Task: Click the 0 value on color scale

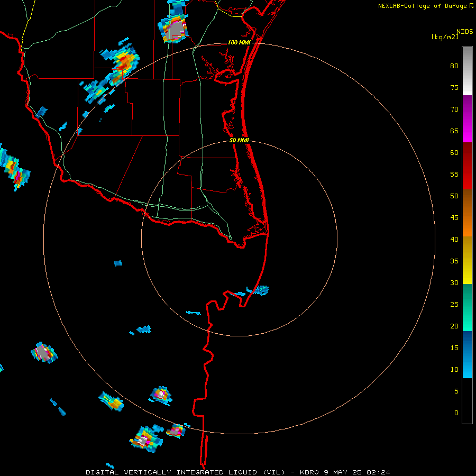Action: [456, 413]
